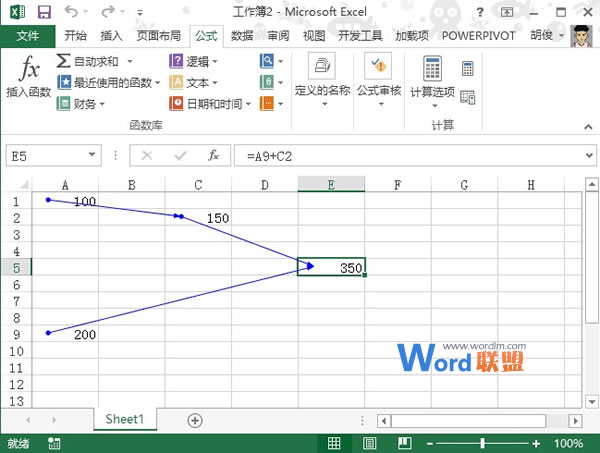Click the AutoSum sigma icon

63,61
